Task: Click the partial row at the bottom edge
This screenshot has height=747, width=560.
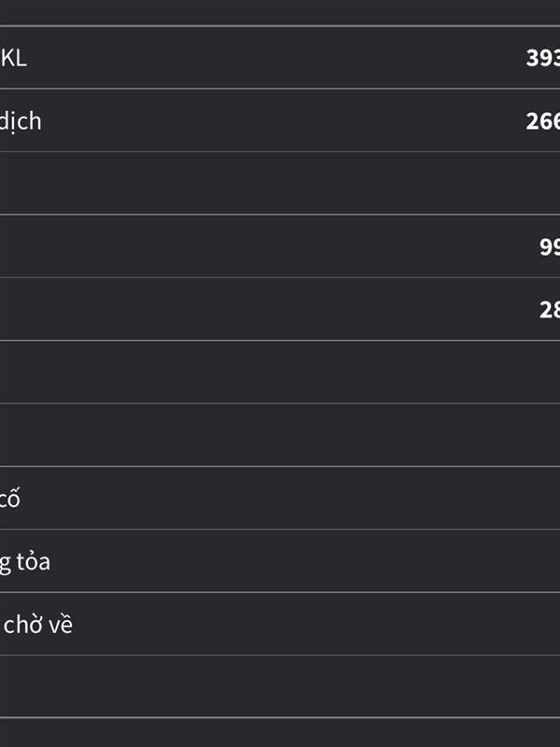Action: coord(280,733)
